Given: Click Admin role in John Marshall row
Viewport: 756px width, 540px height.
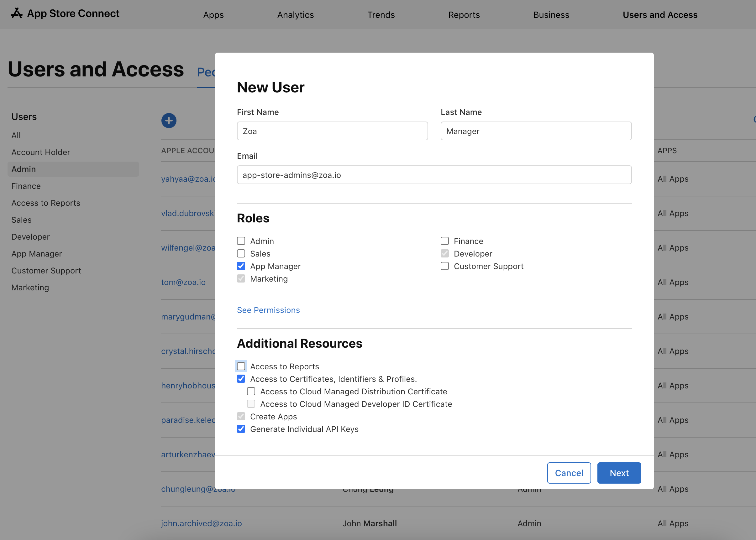Looking at the screenshot, I should click(x=529, y=523).
